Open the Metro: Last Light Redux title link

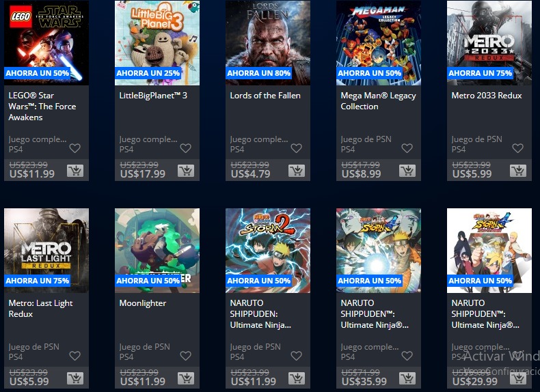click(40, 309)
